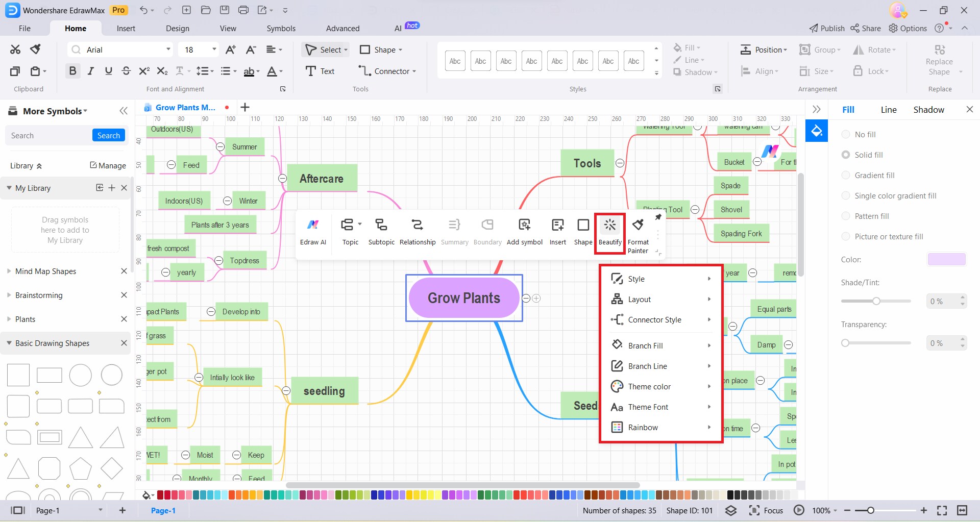Viewport: 980px width, 522px height.
Task: Click the Save icon in the title bar
Action: [225, 10]
